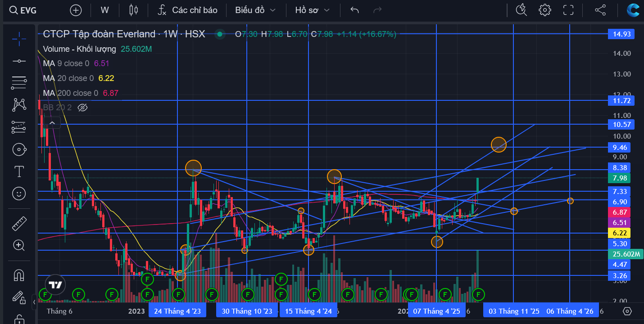Undo the last chart action
644x324 pixels.
pos(355,10)
